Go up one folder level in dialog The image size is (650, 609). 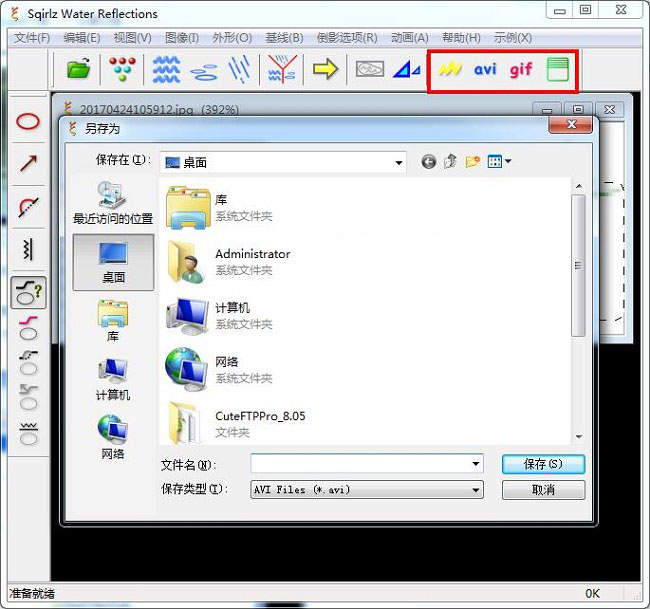tap(451, 161)
